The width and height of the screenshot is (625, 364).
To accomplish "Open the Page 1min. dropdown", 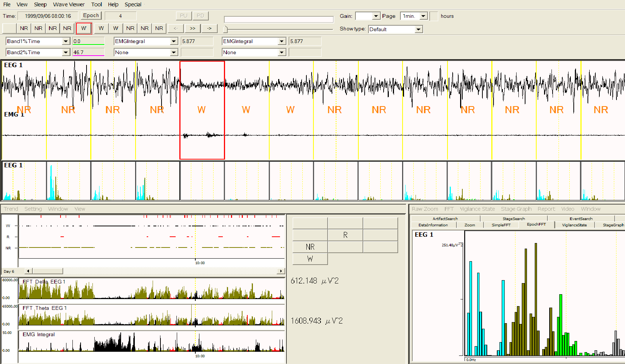I will (x=423, y=16).
